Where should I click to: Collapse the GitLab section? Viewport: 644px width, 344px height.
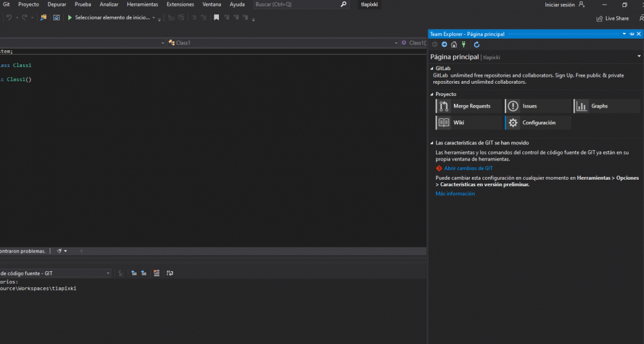point(431,69)
